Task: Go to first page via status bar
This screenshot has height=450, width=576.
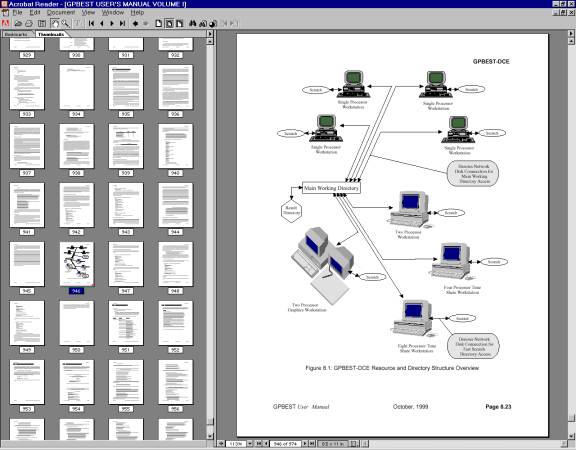Action: (x=259, y=444)
